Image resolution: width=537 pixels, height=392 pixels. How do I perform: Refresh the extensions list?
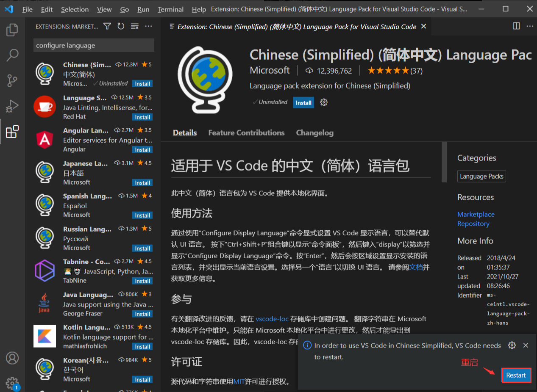click(x=121, y=26)
